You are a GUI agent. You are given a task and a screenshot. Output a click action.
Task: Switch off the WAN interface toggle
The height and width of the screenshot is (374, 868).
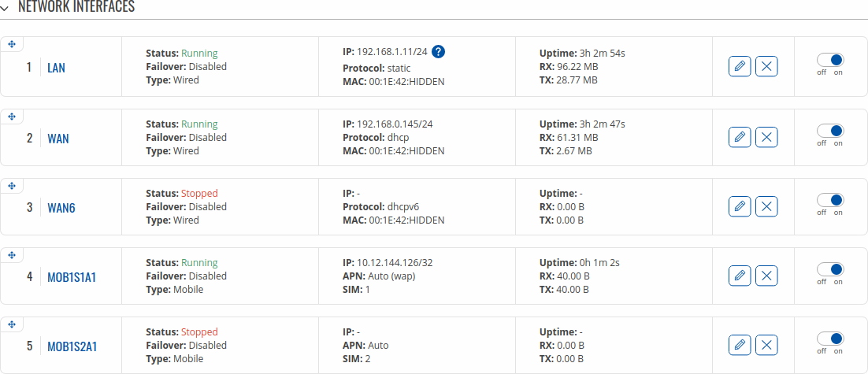[x=830, y=131]
